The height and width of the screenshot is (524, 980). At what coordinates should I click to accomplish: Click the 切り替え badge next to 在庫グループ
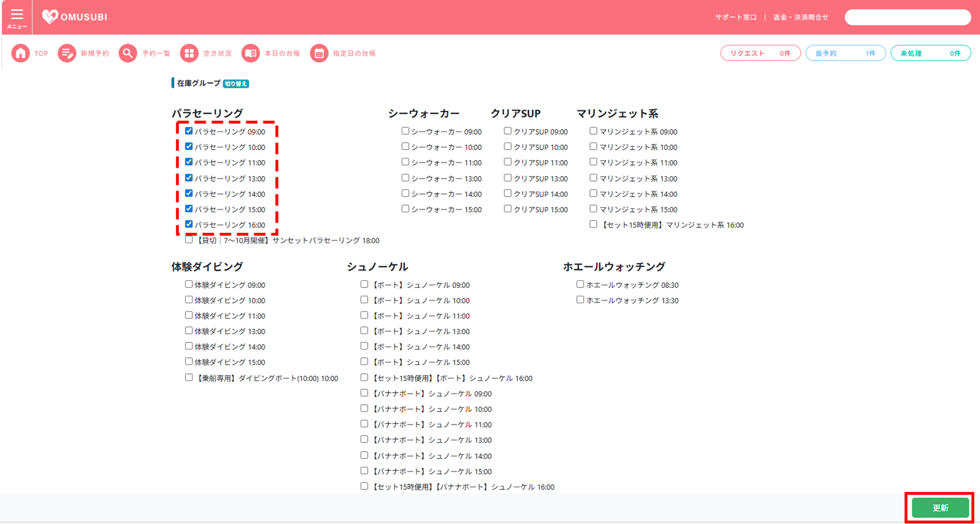[236, 84]
